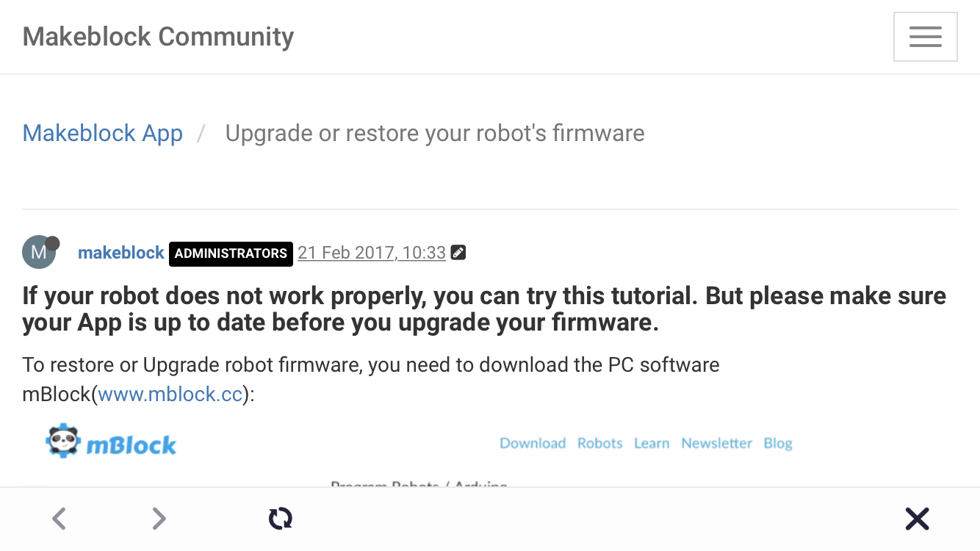Open the makeblock user avatar
This screenshot has height=551, width=980.
coord(39,253)
